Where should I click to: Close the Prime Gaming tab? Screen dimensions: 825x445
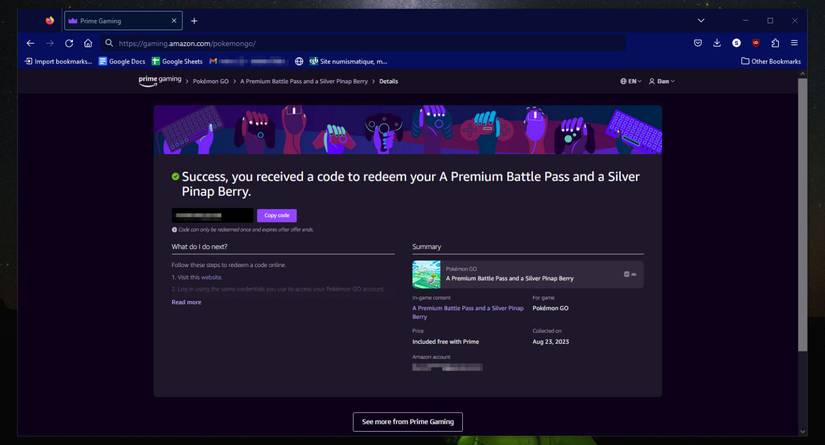coord(174,21)
